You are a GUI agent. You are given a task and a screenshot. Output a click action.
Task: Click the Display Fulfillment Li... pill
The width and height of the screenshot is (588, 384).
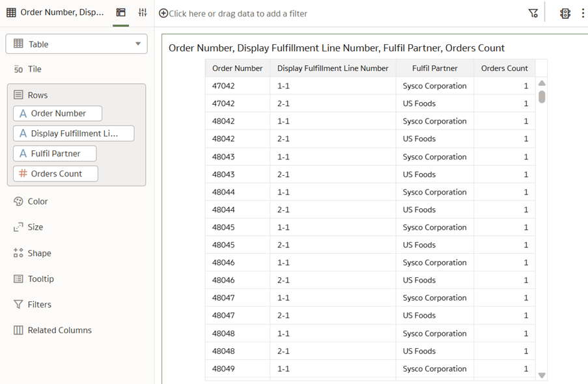pos(74,133)
